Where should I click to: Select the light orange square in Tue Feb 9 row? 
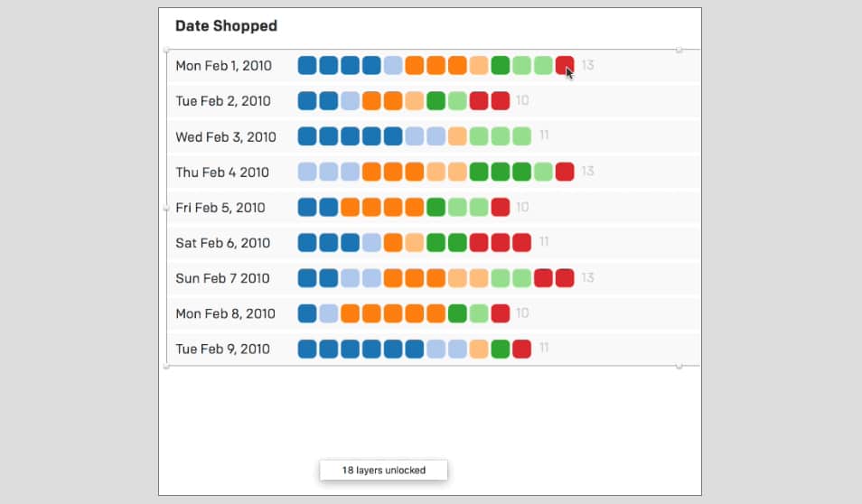coord(479,349)
